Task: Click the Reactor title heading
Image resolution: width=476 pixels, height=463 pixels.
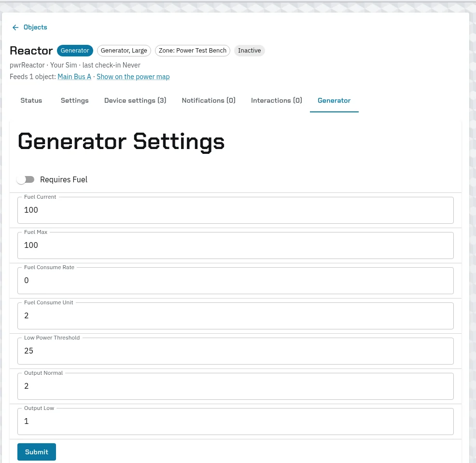Action: pyautogui.click(x=31, y=51)
